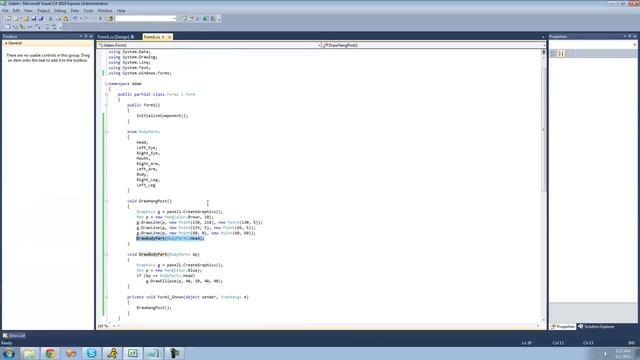Click the Comment Selection icon on second toolbar

point(47,27)
